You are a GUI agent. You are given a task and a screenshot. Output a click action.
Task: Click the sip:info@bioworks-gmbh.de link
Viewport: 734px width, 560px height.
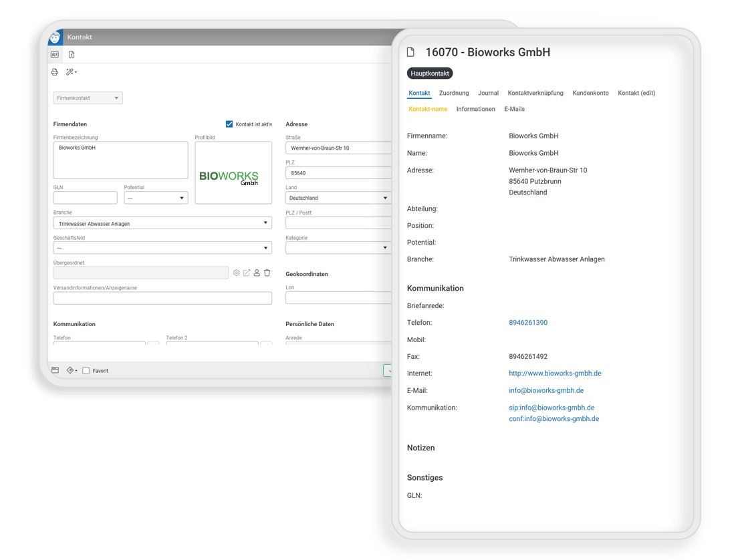click(x=552, y=408)
